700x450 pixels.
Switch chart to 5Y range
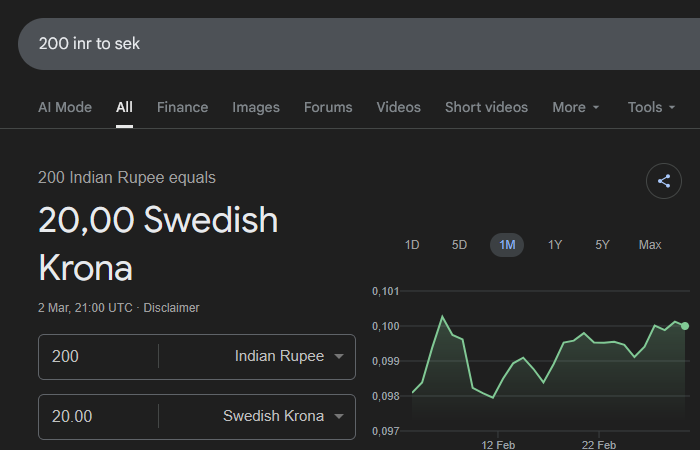click(x=602, y=245)
